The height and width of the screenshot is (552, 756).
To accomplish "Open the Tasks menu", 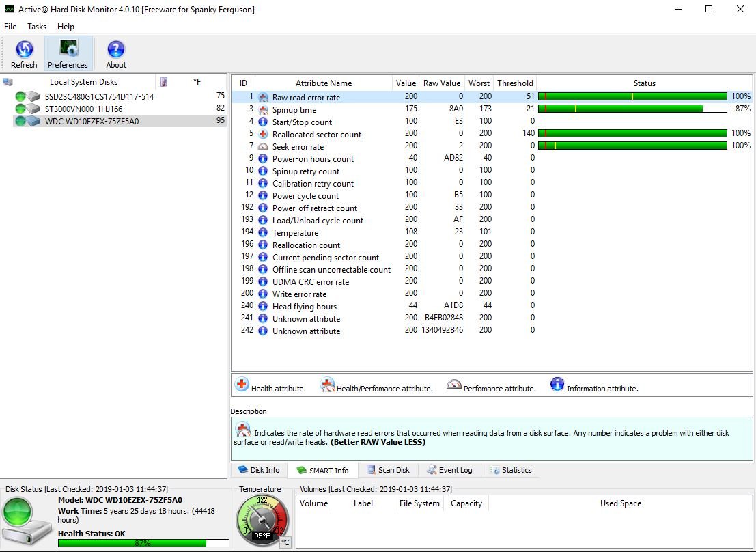I will click(x=37, y=27).
